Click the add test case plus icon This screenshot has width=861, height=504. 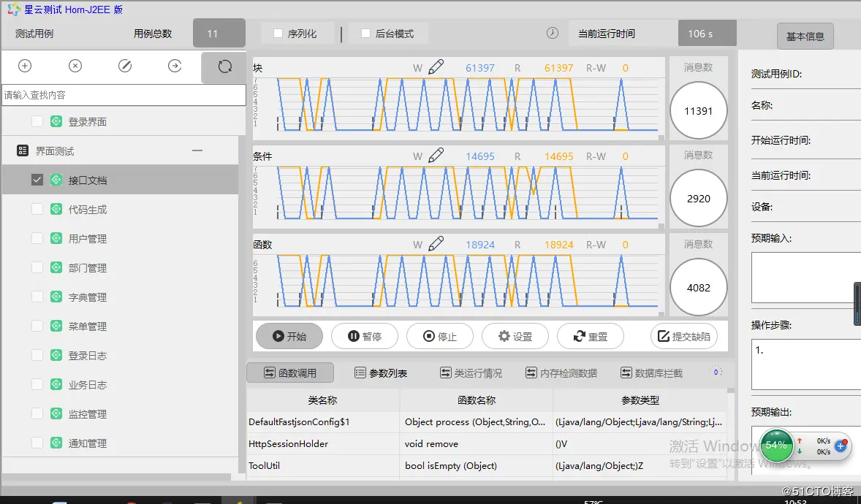25,66
